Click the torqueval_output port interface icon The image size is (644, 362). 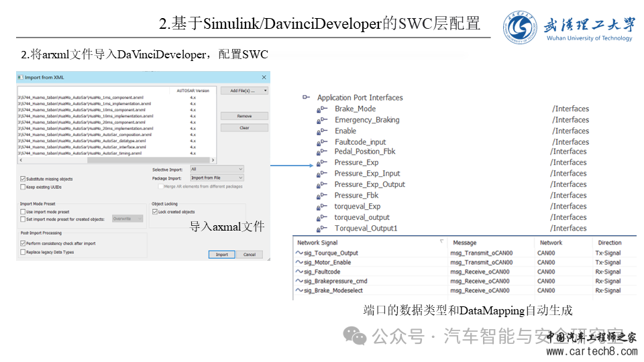click(x=322, y=218)
